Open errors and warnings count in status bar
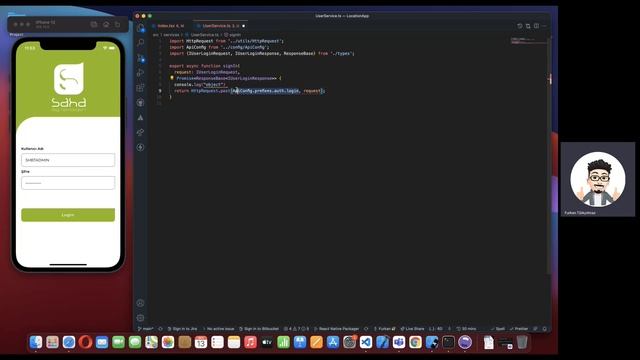Viewport: 640px width, 360px height. [296, 329]
